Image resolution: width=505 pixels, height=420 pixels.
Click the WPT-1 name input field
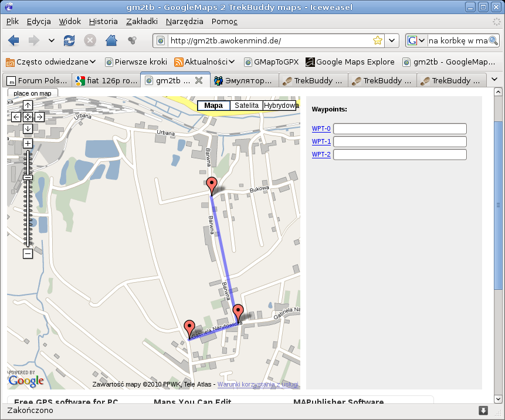click(400, 142)
